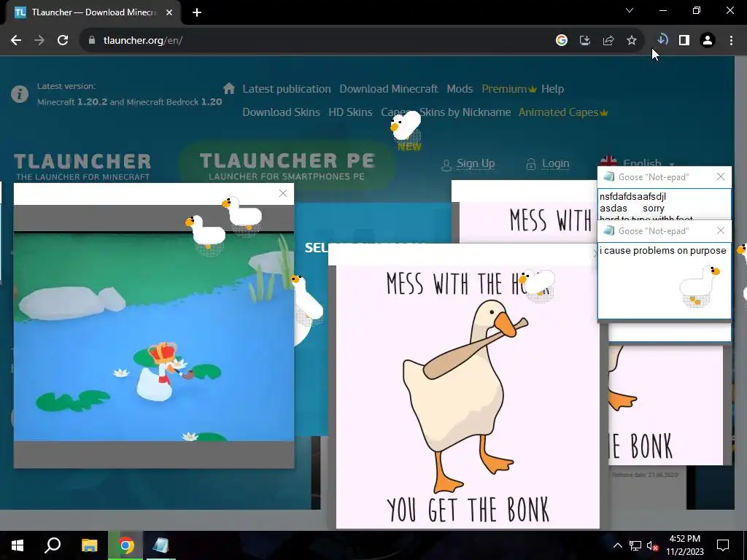Go to Animated Capes
The height and width of the screenshot is (560, 747).
[563, 112]
